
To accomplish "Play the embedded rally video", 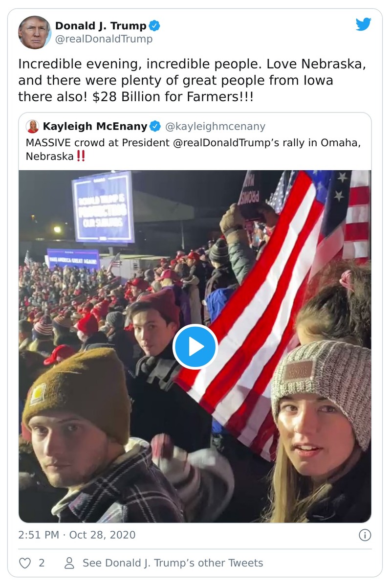I will (x=195, y=346).
